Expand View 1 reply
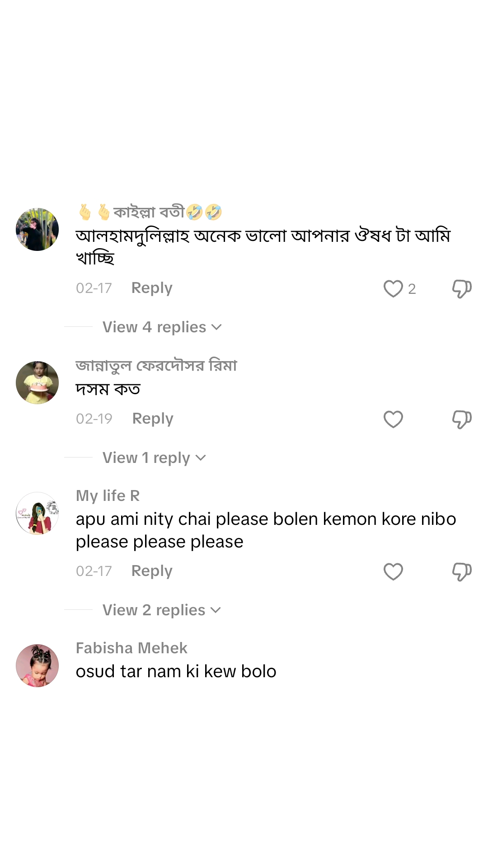The width and height of the screenshot is (488, 868). 154,458
